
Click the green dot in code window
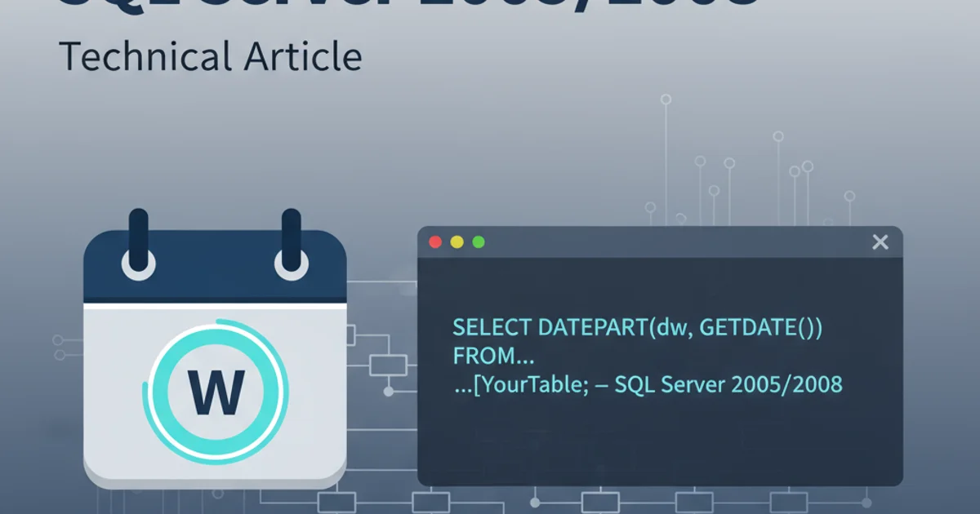point(479,241)
